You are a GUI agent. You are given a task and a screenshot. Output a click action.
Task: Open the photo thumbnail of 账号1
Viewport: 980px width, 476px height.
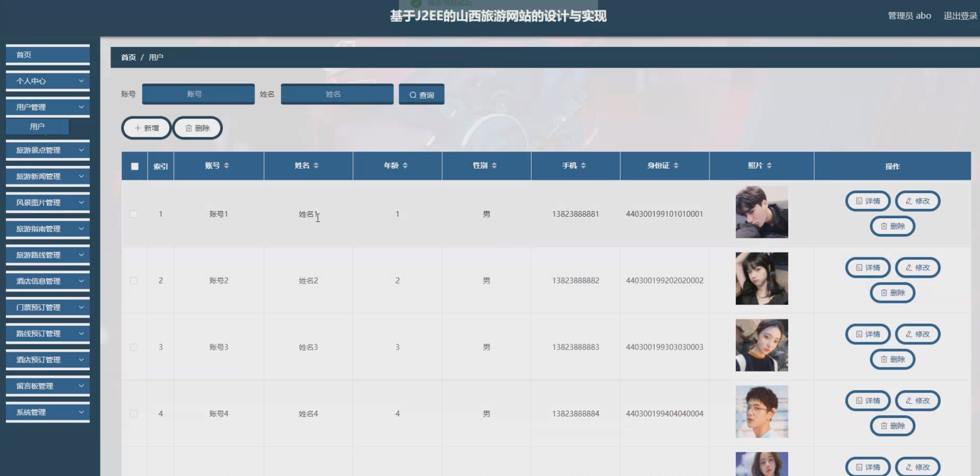point(762,212)
